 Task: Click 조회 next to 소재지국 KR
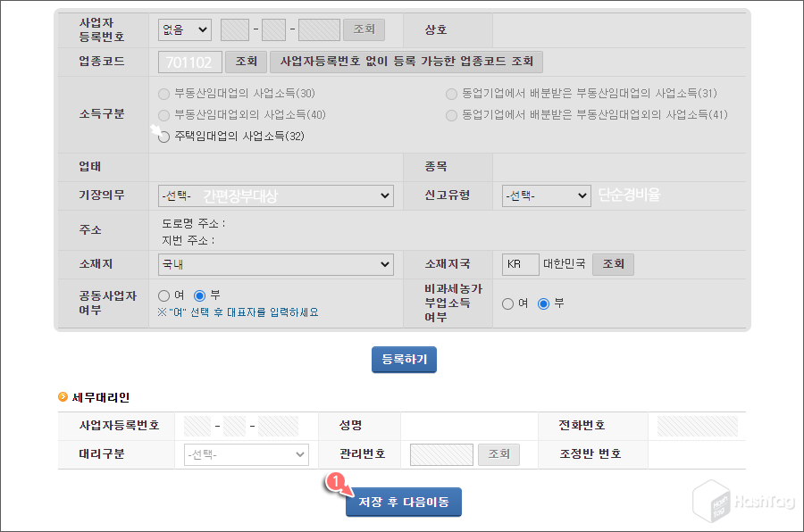click(x=613, y=264)
